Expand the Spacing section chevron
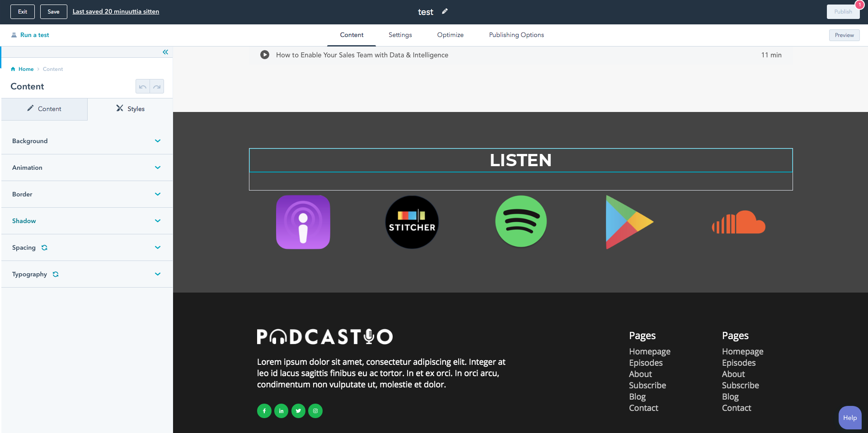Image resolution: width=868 pixels, height=433 pixels. coord(158,247)
